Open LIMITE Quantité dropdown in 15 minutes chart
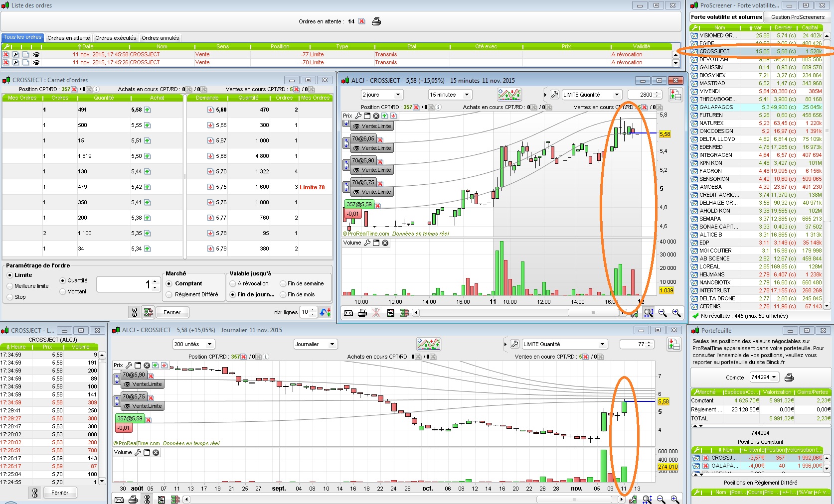Screen dimensions: 834x504 [x=592, y=95]
